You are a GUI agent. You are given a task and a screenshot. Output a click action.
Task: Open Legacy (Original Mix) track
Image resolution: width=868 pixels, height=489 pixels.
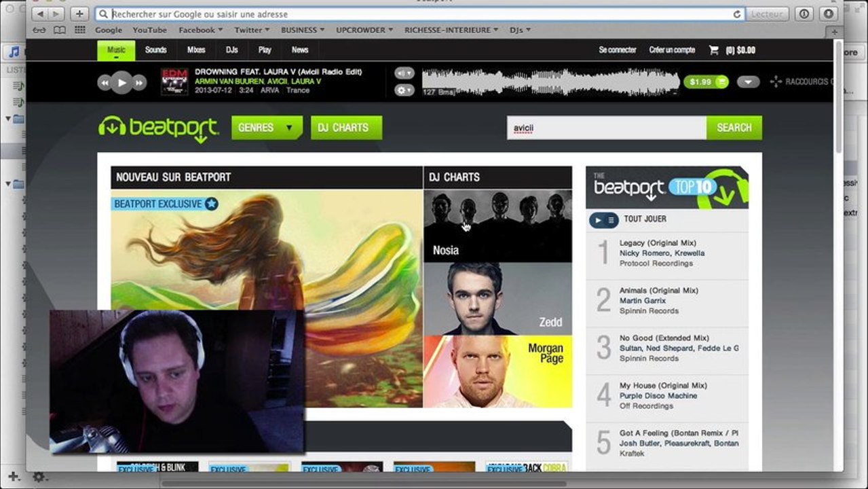[x=658, y=242]
